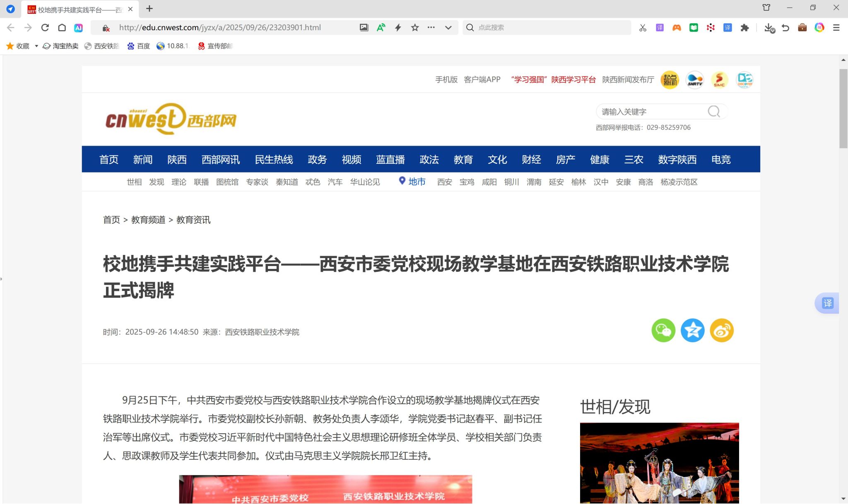Open the browser hamburger main menu
848x504 pixels.
pos(836,28)
